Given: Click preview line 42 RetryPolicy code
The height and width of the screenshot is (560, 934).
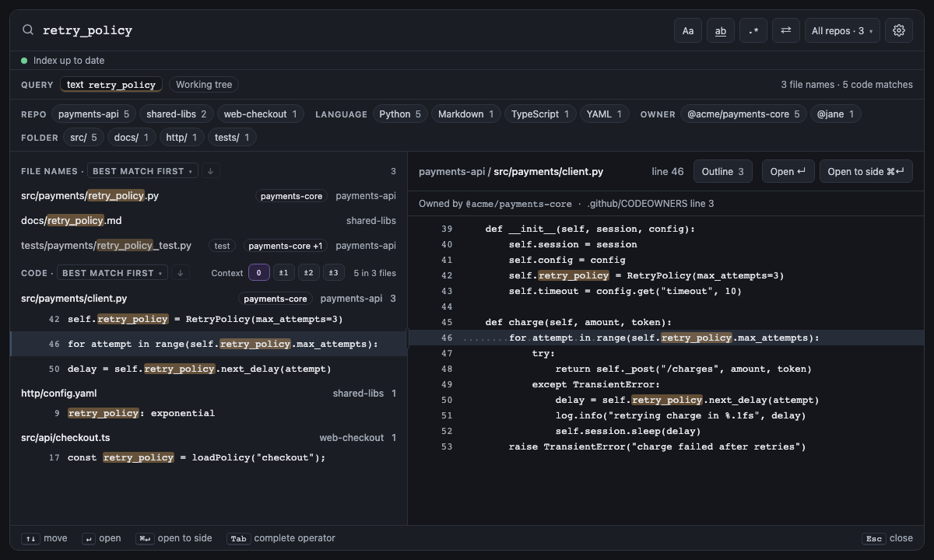Looking at the screenshot, I should [x=666, y=275].
